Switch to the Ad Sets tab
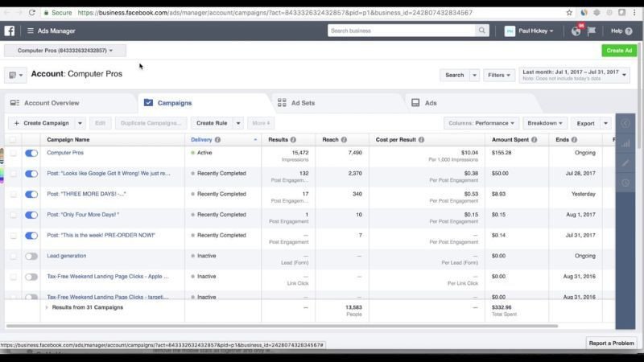This screenshot has width=644, height=362. point(303,103)
